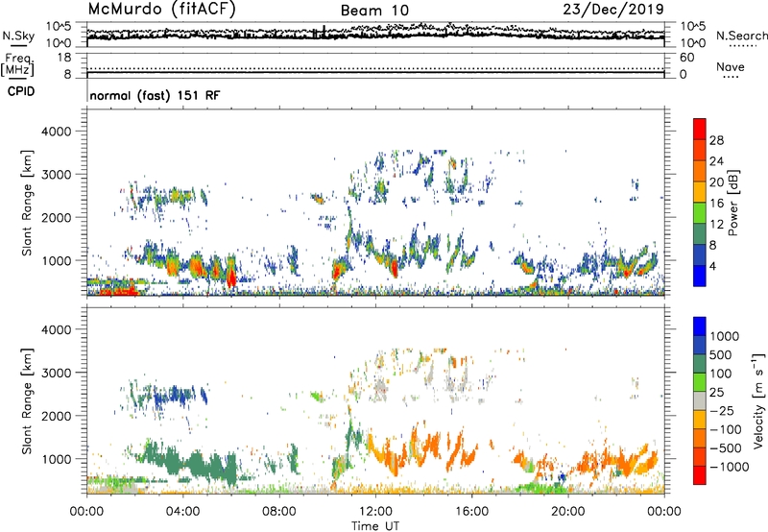The image size is (768, 532).
Task: Click the '16:00' time axis tick label
Action: click(471, 512)
